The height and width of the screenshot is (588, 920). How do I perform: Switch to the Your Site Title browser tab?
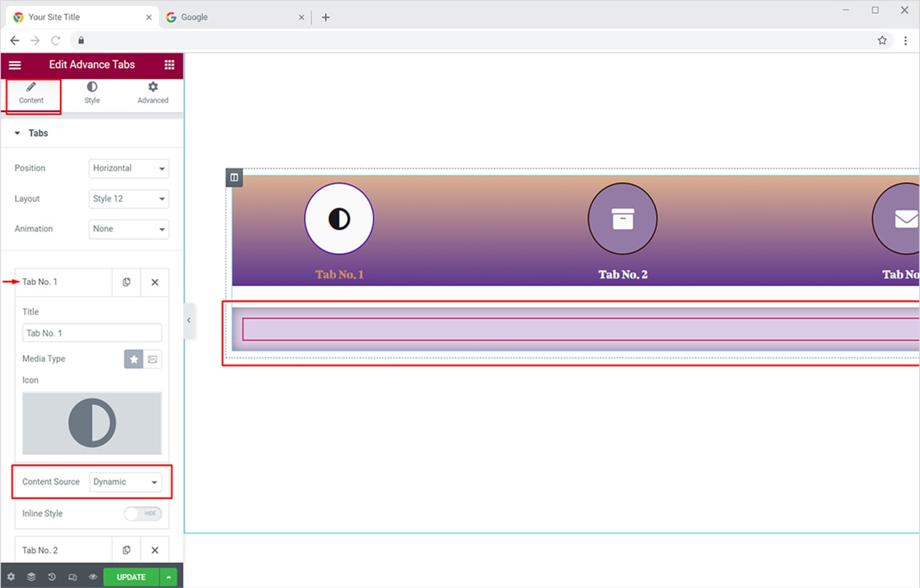(81, 17)
